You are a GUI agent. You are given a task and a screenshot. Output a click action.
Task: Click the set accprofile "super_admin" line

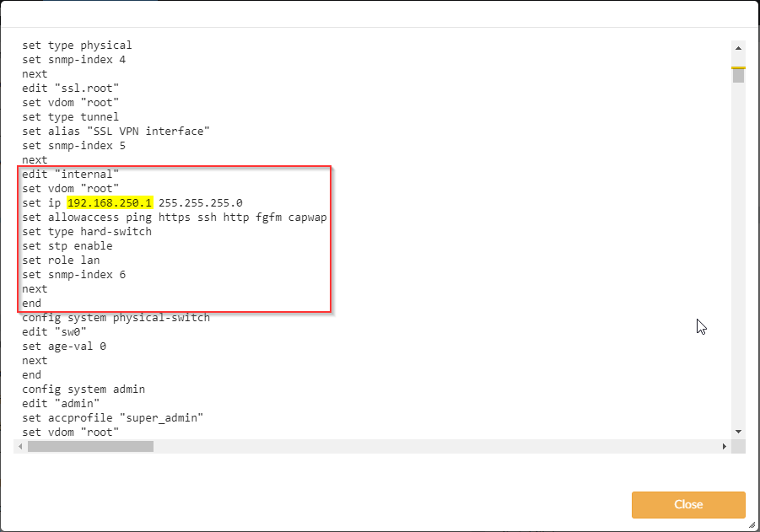(x=113, y=417)
